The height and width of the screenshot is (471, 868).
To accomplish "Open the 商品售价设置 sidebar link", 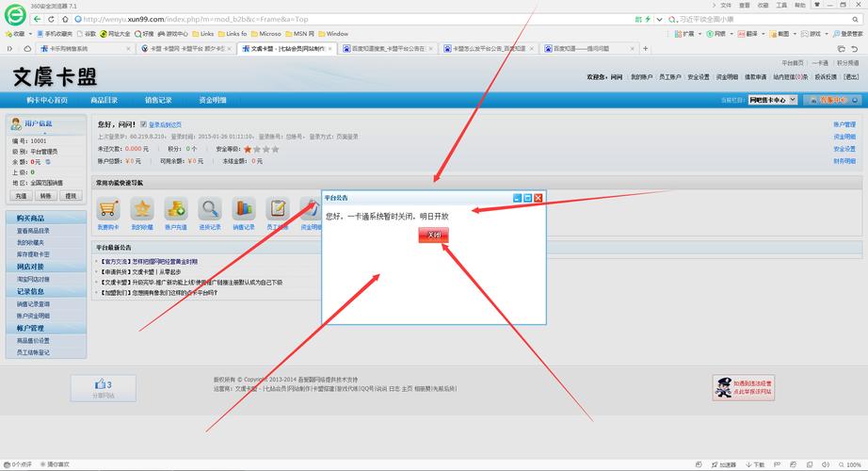I will pyautogui.click(x=33, y=340).
